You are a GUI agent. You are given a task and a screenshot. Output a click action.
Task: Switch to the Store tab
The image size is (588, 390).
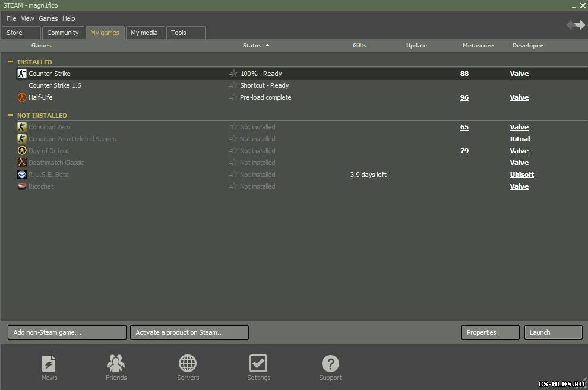coord(21,33)
